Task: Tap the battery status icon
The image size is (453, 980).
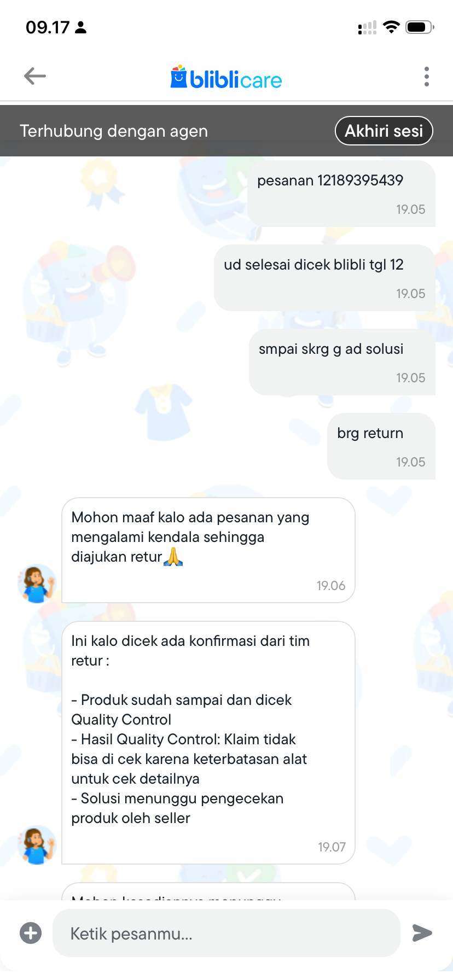Action: coord(420,27)
